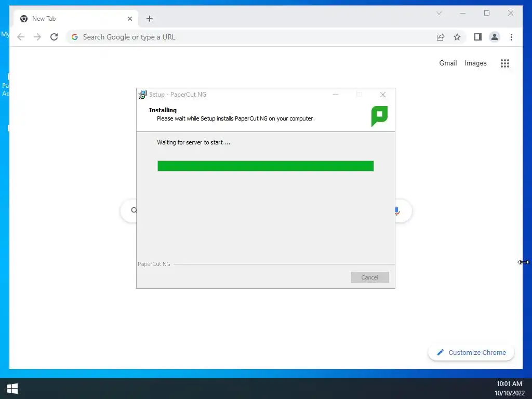Open the taskbar clock and date

(x=509, y=389)
